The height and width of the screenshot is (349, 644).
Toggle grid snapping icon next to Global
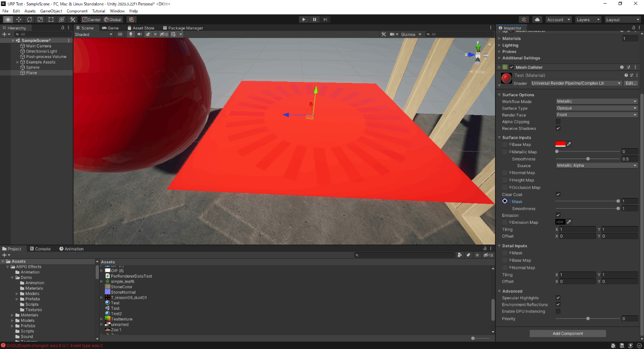point(132,20)
